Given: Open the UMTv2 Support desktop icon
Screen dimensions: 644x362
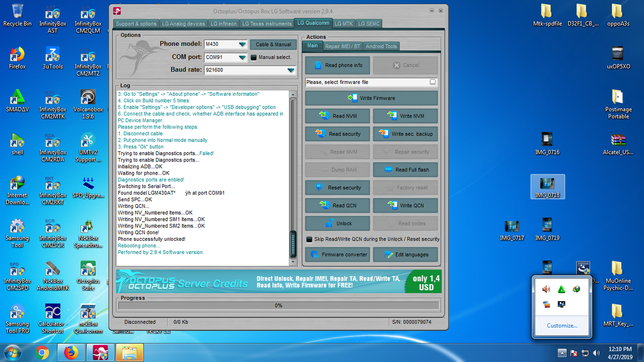Looking at the screenshot, I should point(88,147).
